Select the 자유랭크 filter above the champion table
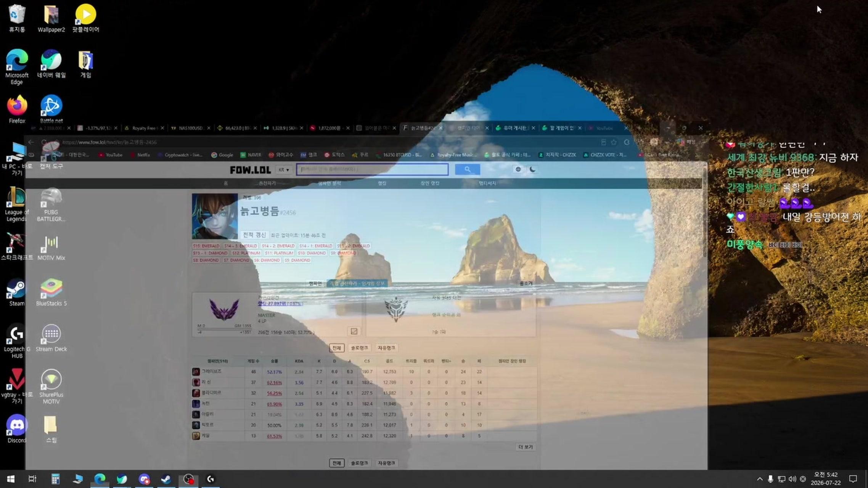The height and width of the screenshot is (488, 868). tap(386, 348)
